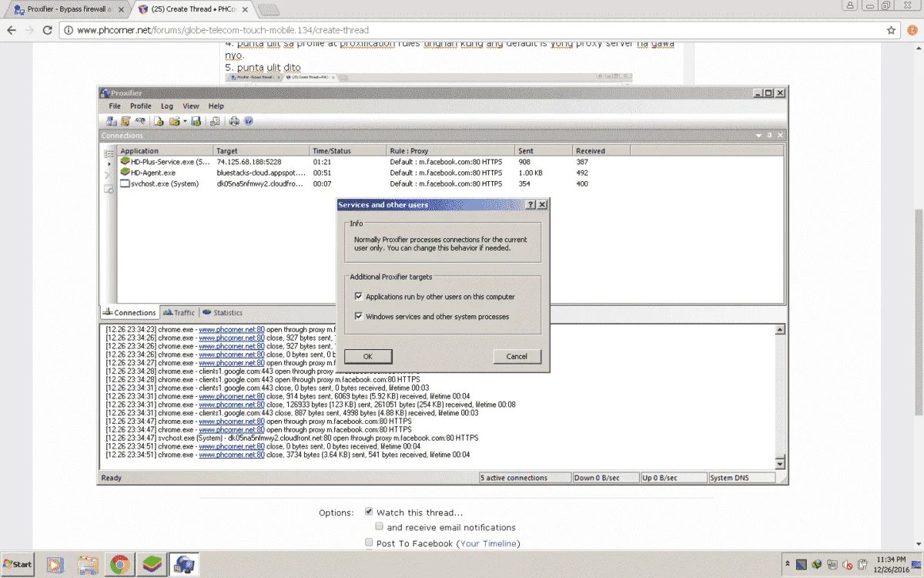Select Create Thread PHCorner browser tab
This screenshot has height=578, width=924.
click(x=192, y=8)
